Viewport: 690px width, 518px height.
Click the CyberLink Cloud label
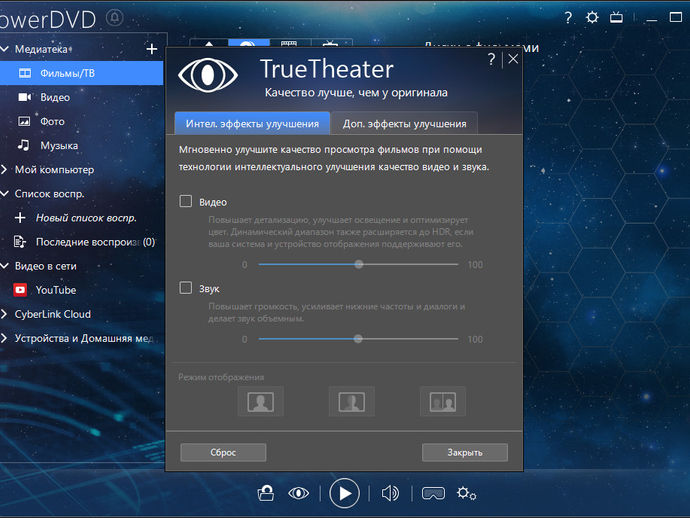coord(53,314)
